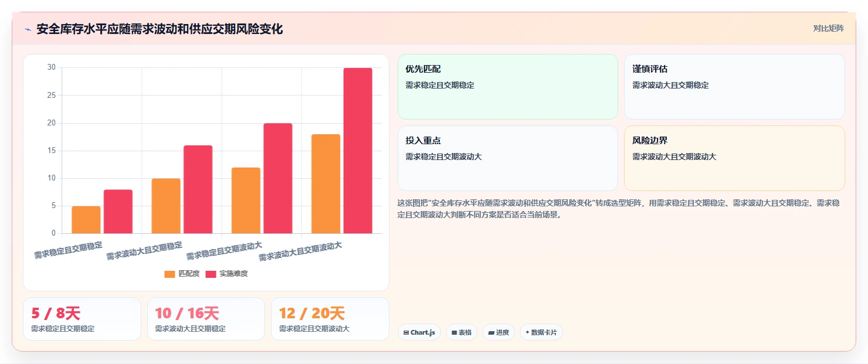
Task: Click the 10 / 16天 stat card
Action: tap(206, 319)
